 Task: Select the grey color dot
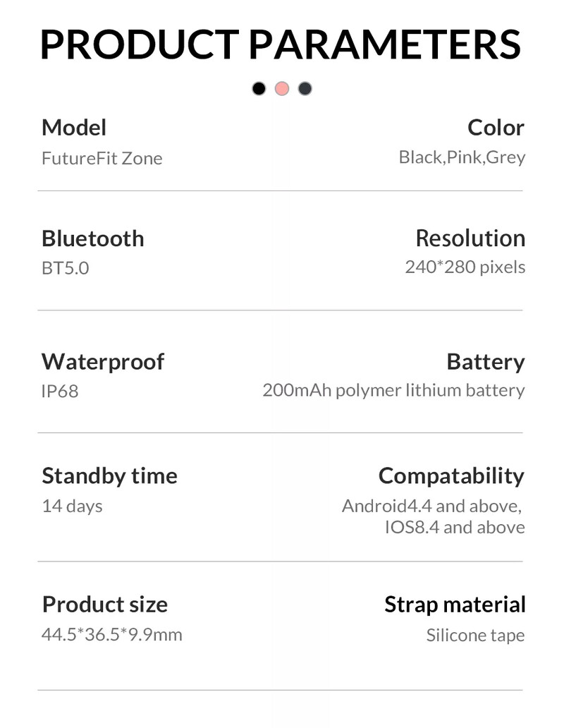coord(305,88)
